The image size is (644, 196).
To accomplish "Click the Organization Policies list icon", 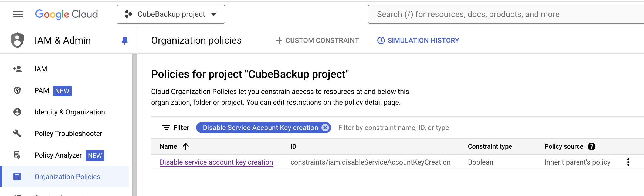I will [17, 177].
